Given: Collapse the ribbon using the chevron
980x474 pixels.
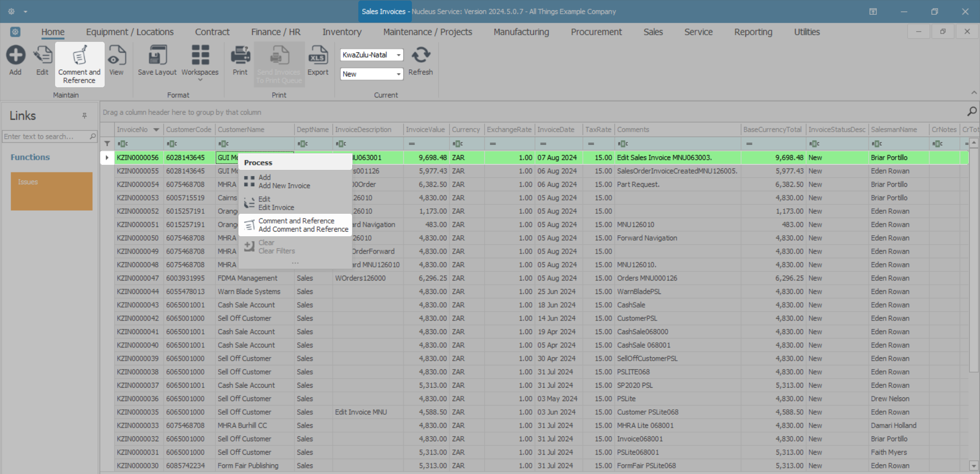Looking at the screenshot, I should click(974, 93).
